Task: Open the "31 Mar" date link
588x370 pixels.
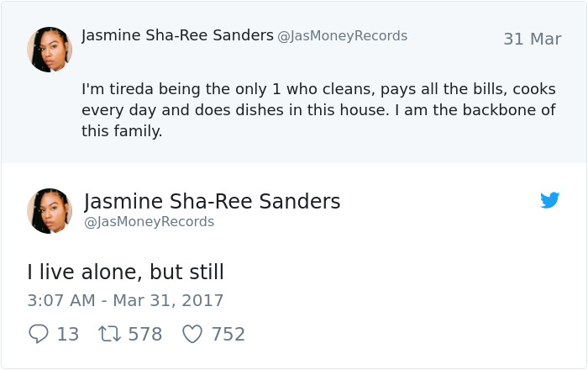Action: click(x=532, y=39)
